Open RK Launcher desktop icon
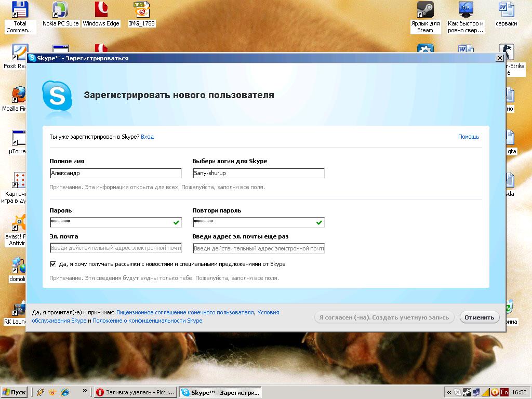The image size is (532, 399). 15,313
